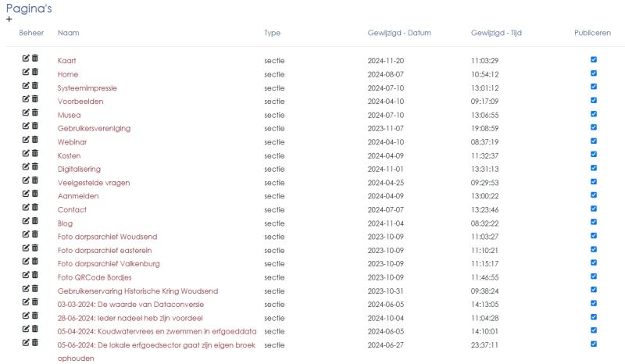Open edit icon for Webinar row
Screen dimensions: 625x364
pyautogui.click(x=26, y=140)
